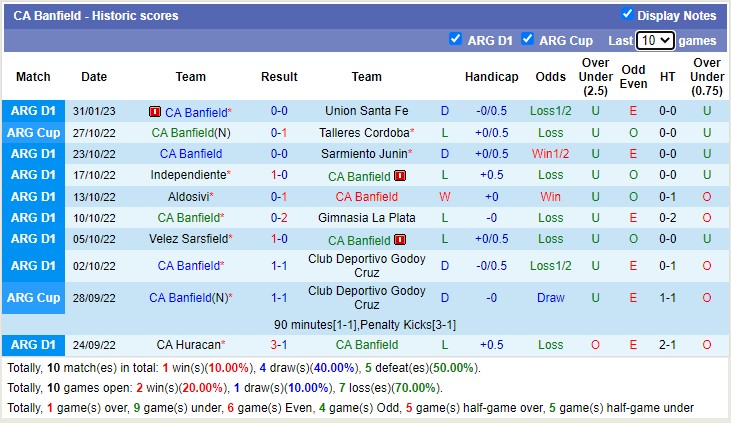Open Sarmiento Junin team link
731x423 pixels.
[364, 154]
